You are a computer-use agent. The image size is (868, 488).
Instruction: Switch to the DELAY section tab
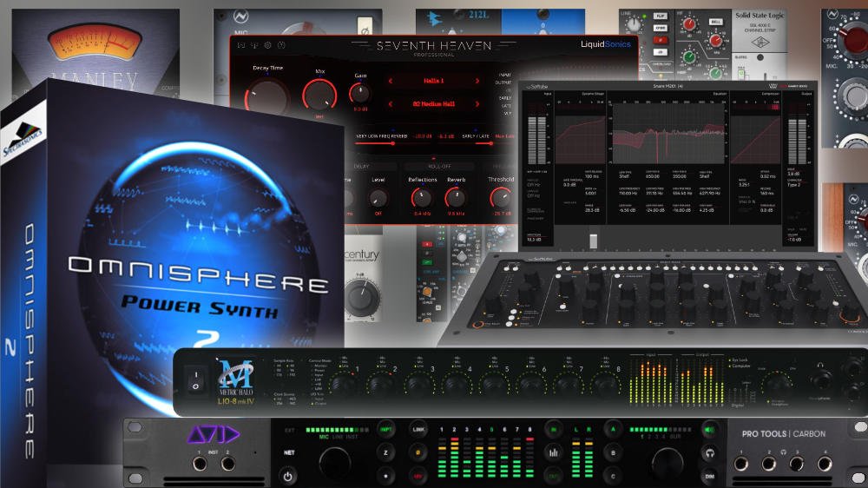361,166
